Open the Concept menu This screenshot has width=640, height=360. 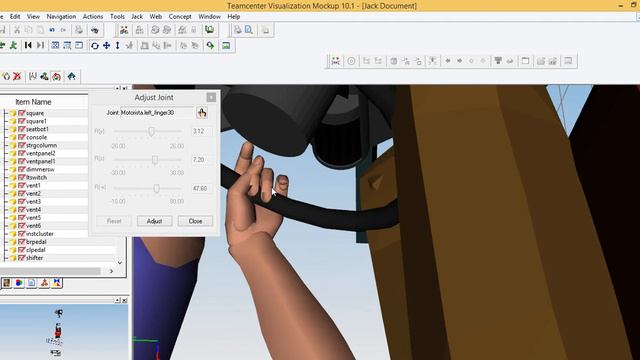pyautogui.click(x=180, y=17)
